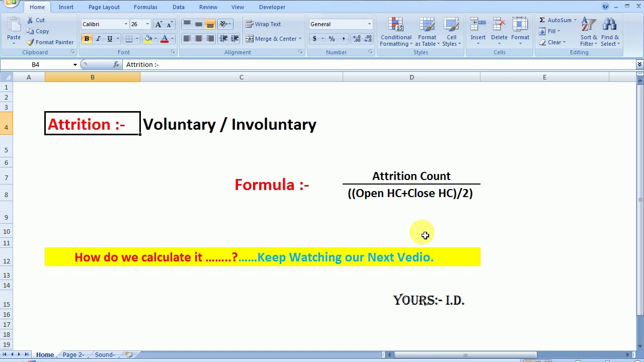
Task: Open the General number format dropdown
Action: click(x=369, y=24)
